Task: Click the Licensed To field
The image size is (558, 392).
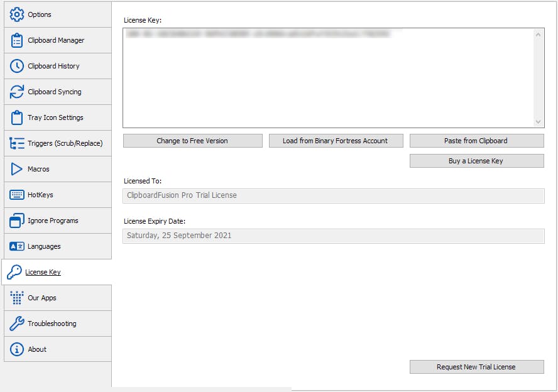Action: tap(334, 195)
